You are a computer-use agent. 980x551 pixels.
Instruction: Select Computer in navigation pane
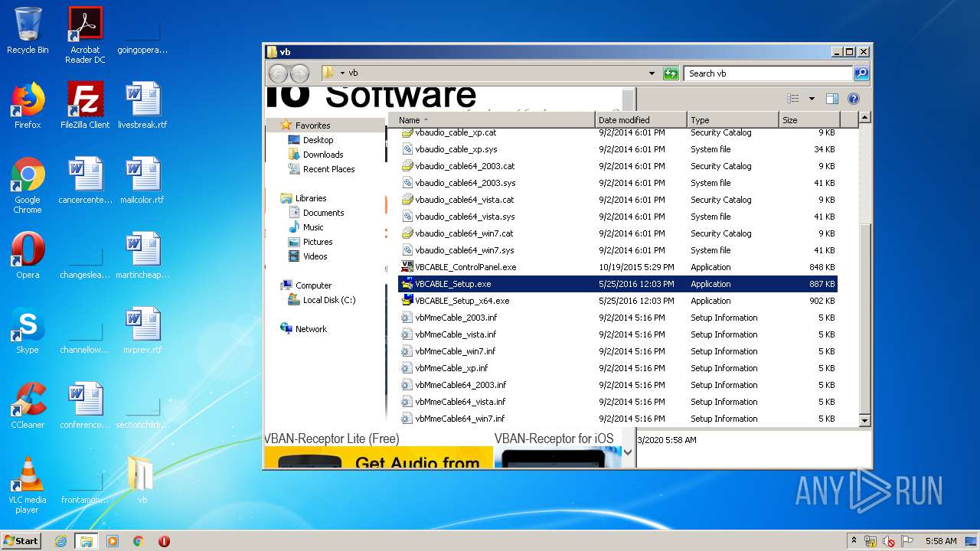(x=313, y=285)
